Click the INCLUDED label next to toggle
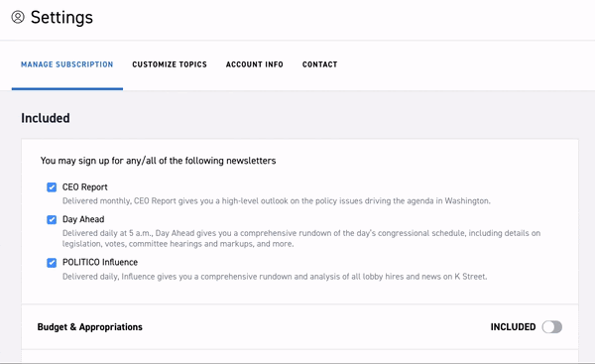595x364 pixels. point(513,326)
